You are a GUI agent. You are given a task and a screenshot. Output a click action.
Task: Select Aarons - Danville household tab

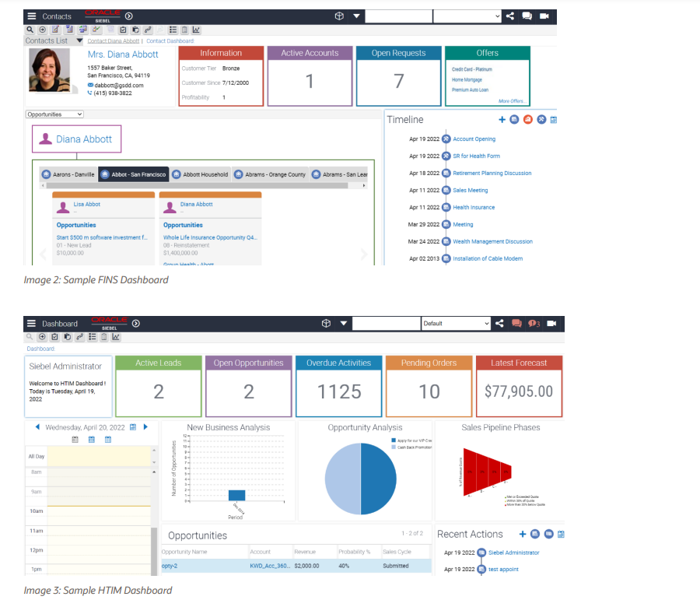[x=68, y=174]
